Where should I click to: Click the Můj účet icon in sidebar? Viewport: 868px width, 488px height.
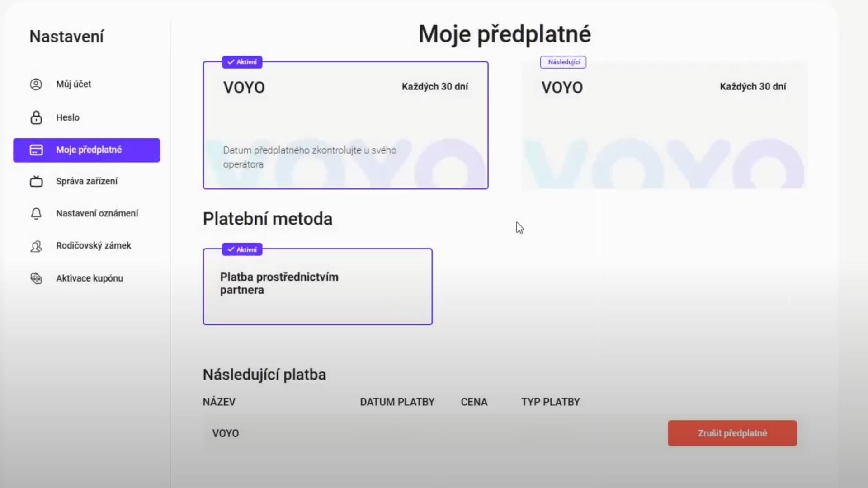click(35, 84)
